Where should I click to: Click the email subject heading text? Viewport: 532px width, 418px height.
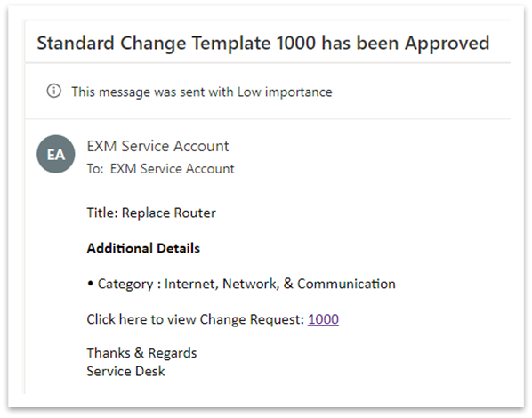(x=263, y=44)
